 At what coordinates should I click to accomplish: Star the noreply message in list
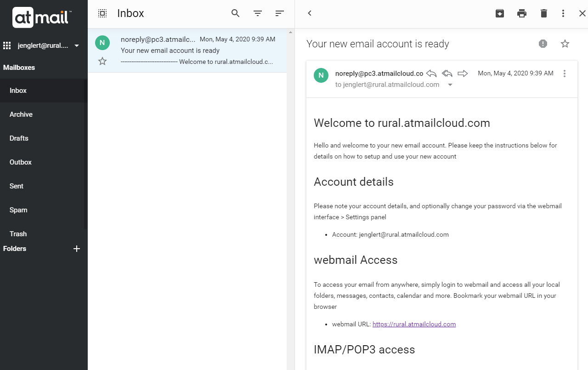(102, 61)
